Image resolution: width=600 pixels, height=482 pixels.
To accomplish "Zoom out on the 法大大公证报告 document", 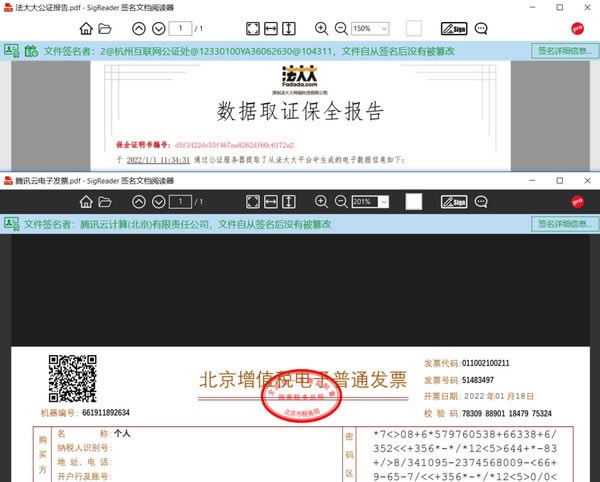I will point(341,29).
